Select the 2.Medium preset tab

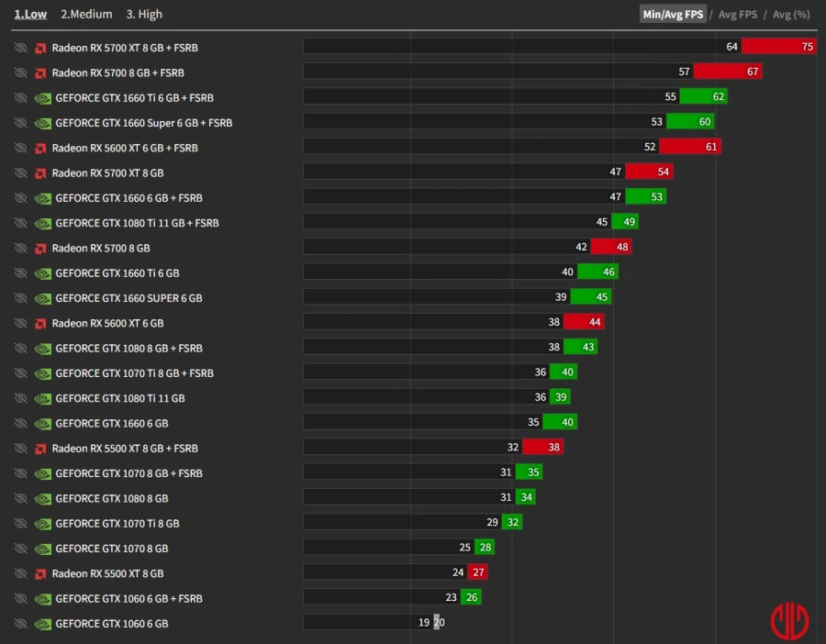(86, 14)
